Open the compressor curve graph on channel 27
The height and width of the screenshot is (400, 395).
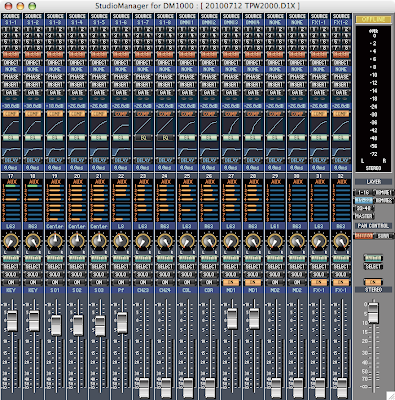[231, 126]
